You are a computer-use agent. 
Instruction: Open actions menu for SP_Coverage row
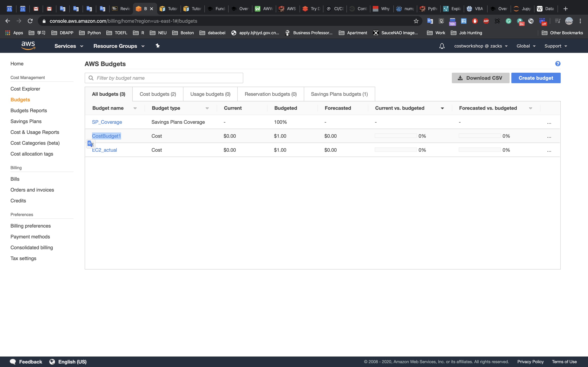click(x=549, y=122)
